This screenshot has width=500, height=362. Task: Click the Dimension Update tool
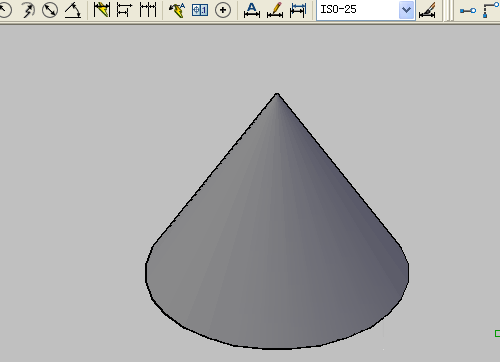[298, 10]
